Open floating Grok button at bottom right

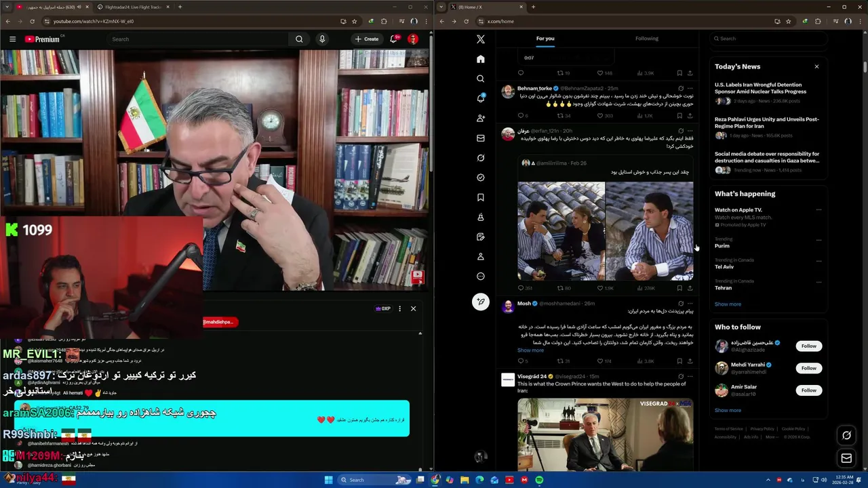[x=846, y=435]
